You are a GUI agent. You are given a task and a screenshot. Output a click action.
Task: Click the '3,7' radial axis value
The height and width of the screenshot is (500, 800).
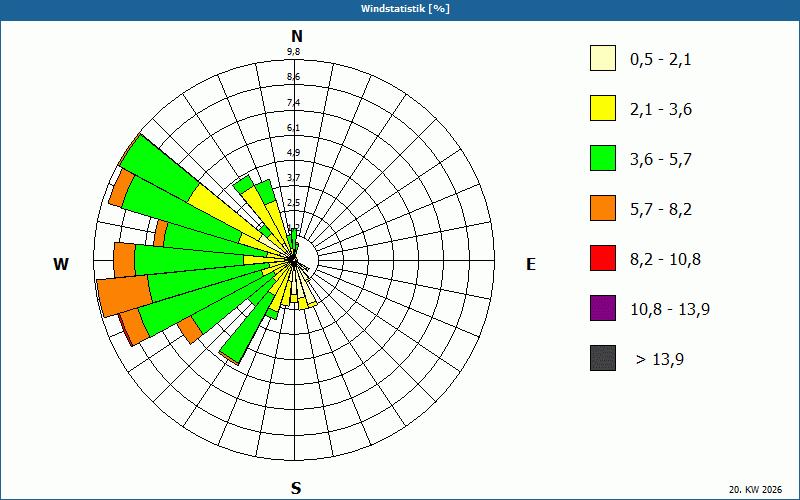coord(293,178)
